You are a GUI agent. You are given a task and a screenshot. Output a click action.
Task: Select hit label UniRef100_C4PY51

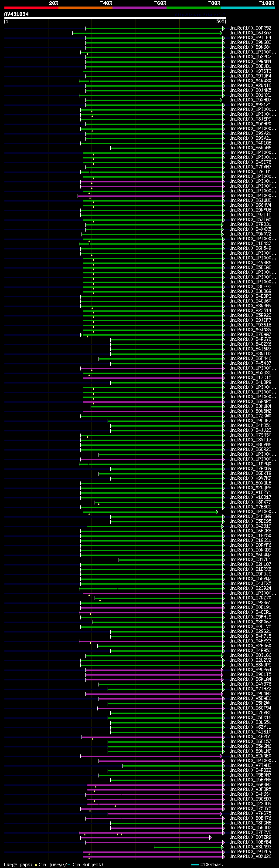tap(250, 737)
